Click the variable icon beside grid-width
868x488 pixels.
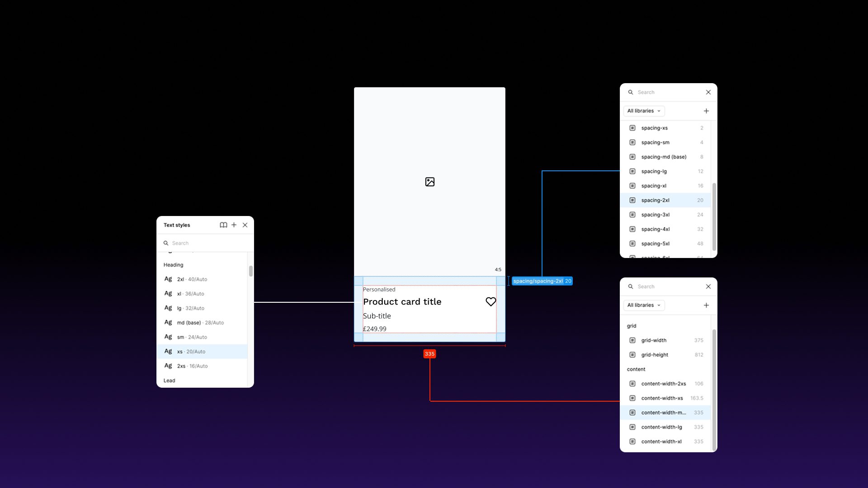tap(632, 340)
